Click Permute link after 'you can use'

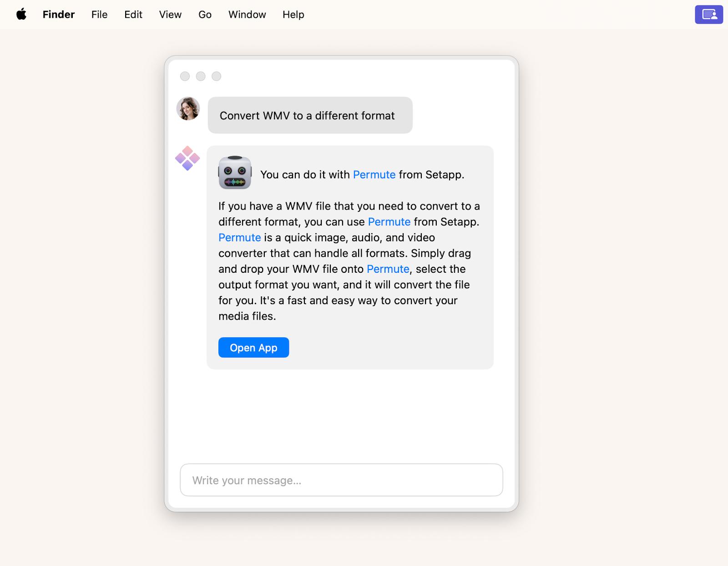pos(389,222)
